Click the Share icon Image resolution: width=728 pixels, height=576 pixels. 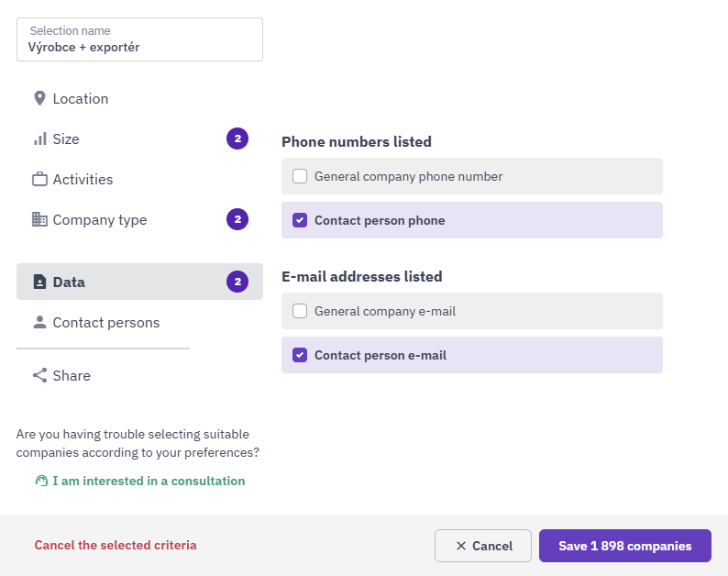click(39, 375)
